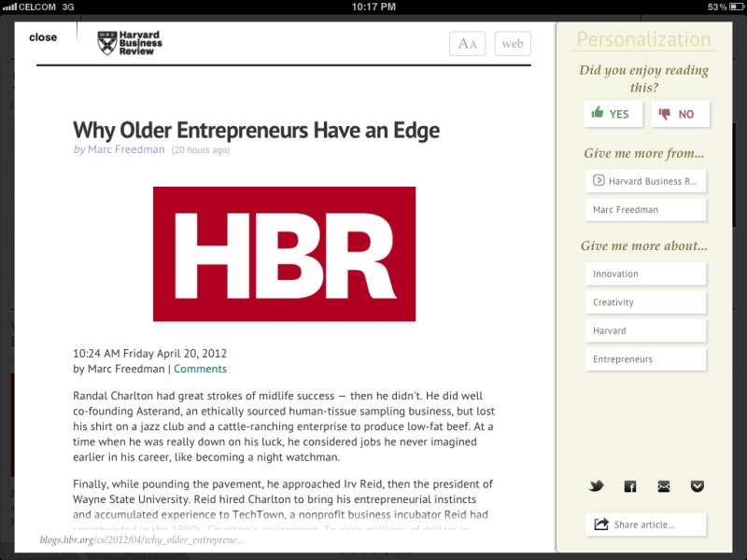Open the Share article... button
Screen dimensions: 747x560
click(x=646, y=525)
